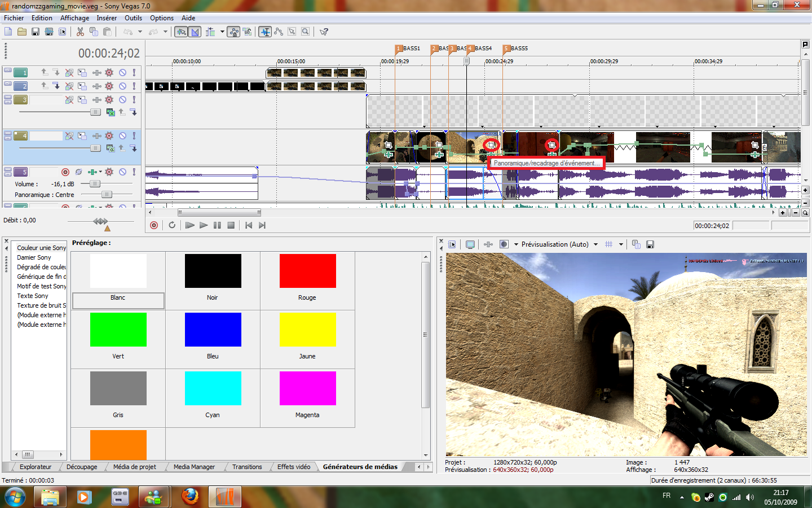Viewport: 812px width, 508px height.
Task: Switch to the Effets vidéo tab
Action: pos(294,467)
